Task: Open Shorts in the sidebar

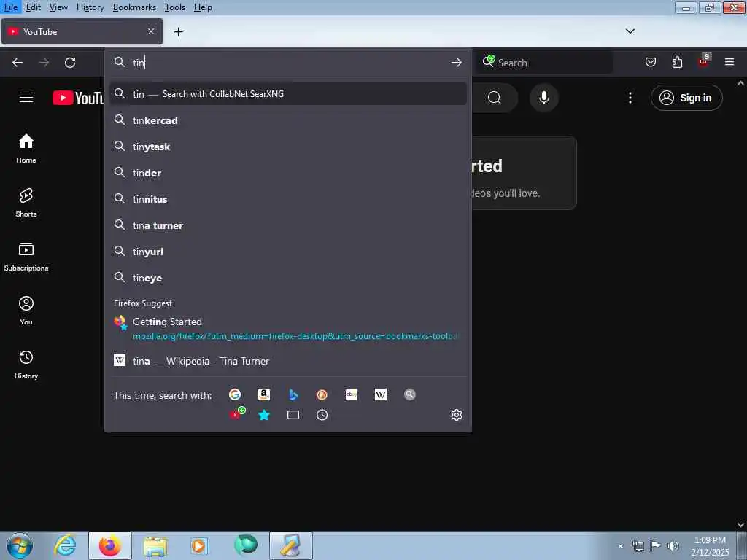Action: [26, 203]
